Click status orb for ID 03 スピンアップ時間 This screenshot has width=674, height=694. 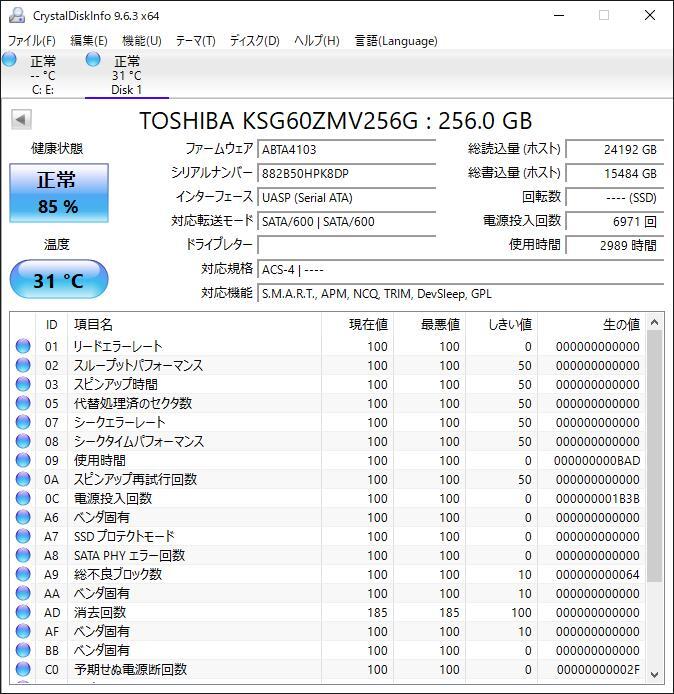point(23,384)
